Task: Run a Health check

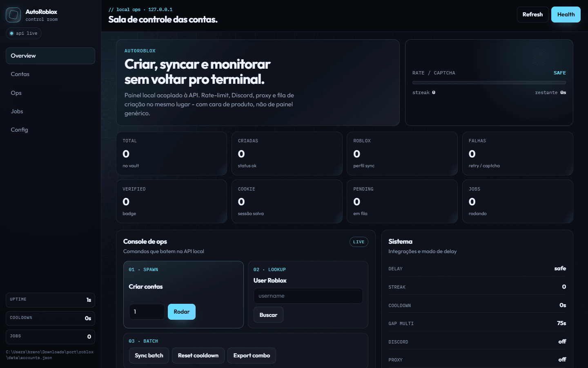Action: (x=566, y=14)
